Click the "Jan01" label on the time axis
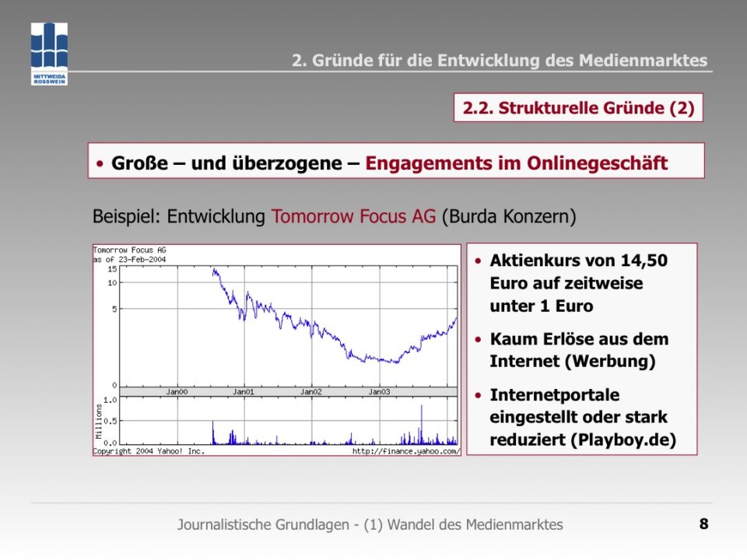747x560 pixels. 244,392
